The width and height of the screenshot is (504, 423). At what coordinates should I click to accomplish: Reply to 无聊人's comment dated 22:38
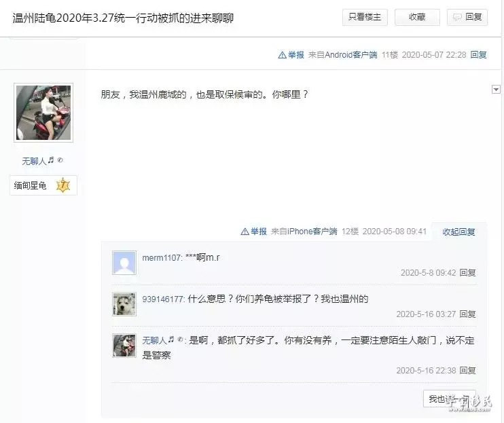[467, 371]
